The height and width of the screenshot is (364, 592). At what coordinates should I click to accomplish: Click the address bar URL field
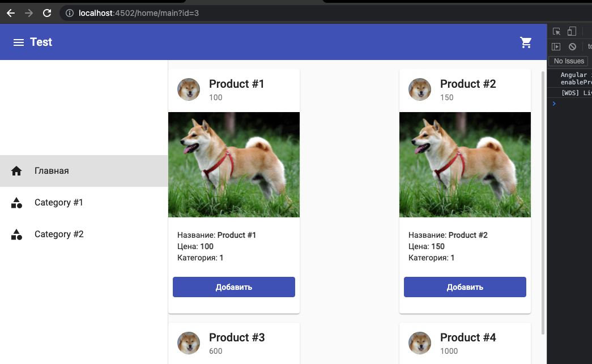tap(325, 13)
